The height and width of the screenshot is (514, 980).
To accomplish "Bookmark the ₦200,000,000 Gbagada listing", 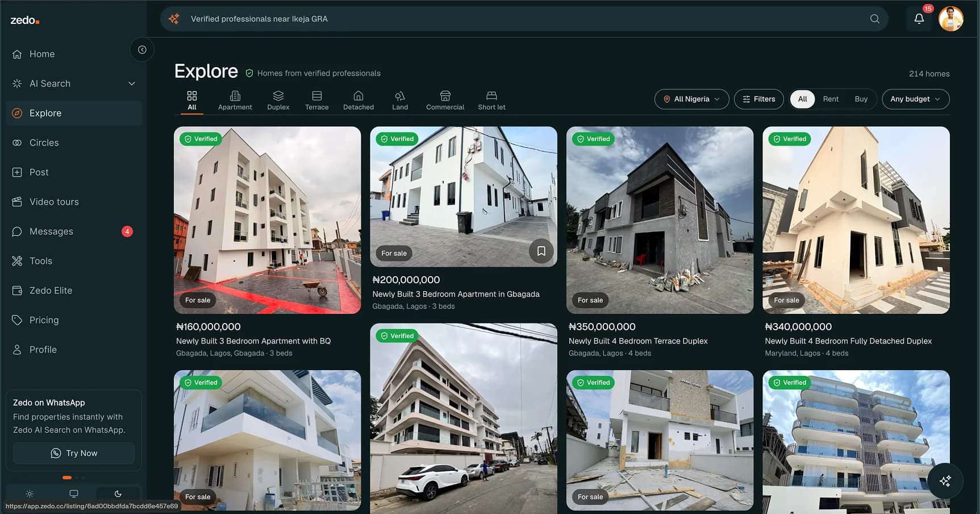I will (x=541, y=251).
